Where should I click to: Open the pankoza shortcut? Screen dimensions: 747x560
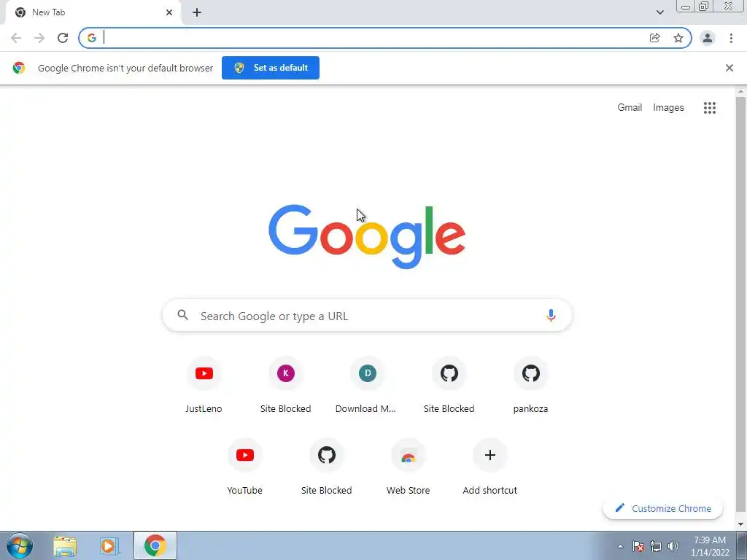(x=531, y=386)
